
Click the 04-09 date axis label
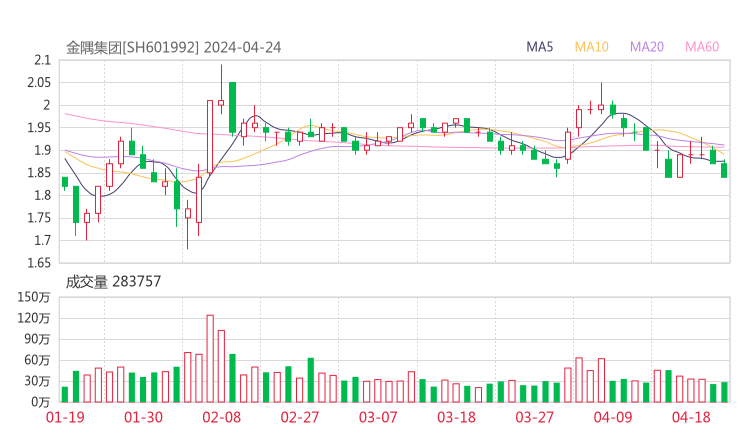coord(613,417)
